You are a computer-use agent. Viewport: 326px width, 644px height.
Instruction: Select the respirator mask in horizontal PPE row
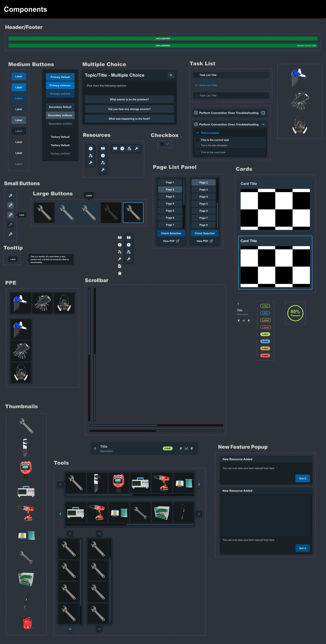[x=64, y=303]
